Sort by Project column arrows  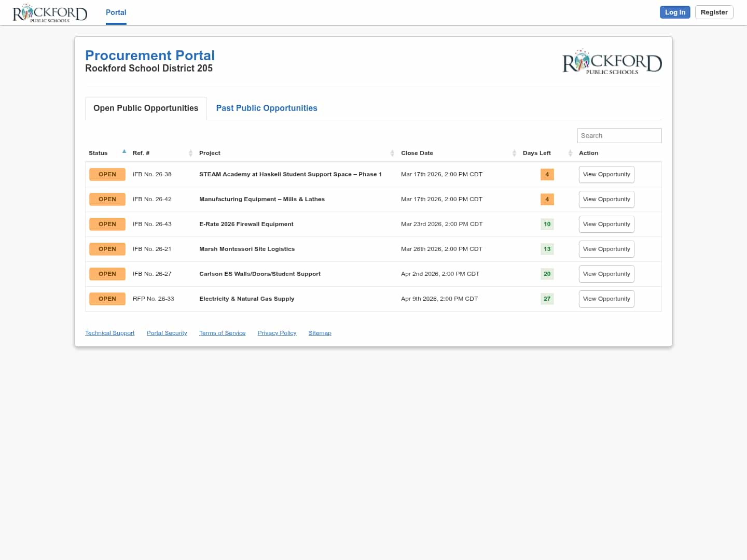pos(392,153)
